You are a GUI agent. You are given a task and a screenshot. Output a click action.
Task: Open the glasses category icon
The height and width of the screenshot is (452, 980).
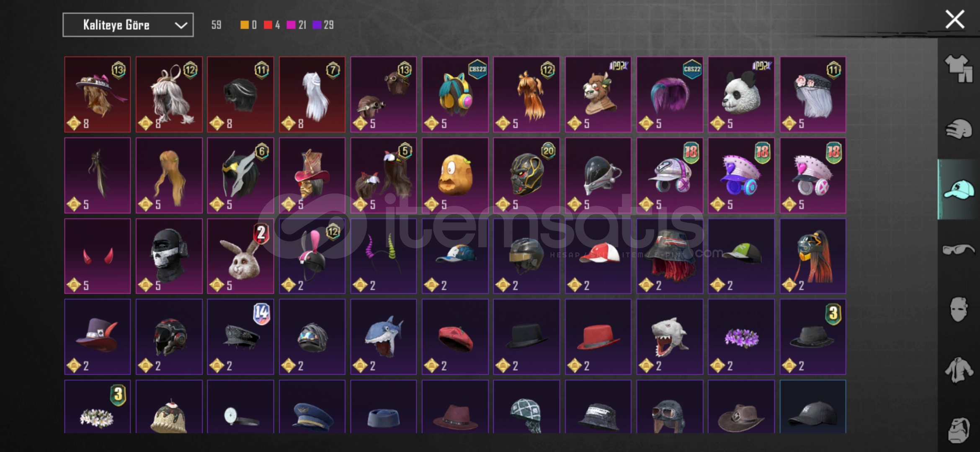tap(958, 250)
